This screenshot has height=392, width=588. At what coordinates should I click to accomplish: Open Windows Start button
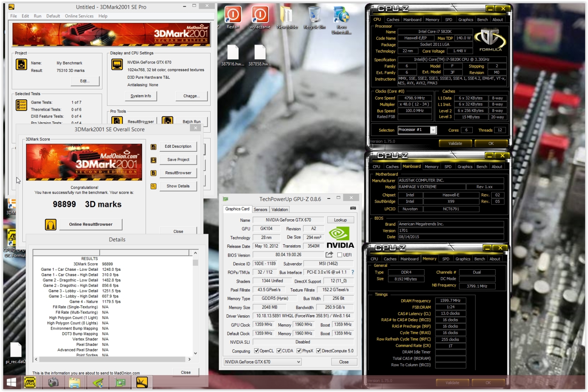point(11,382)
